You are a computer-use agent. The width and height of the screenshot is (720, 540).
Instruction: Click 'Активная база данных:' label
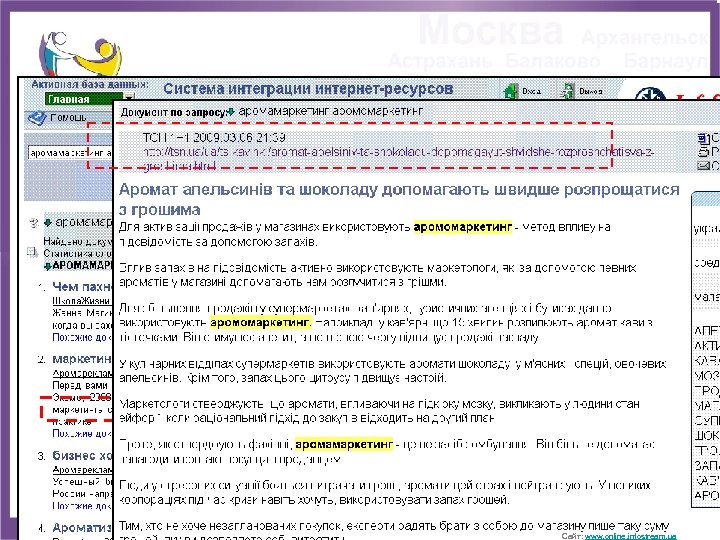point(90,84)
